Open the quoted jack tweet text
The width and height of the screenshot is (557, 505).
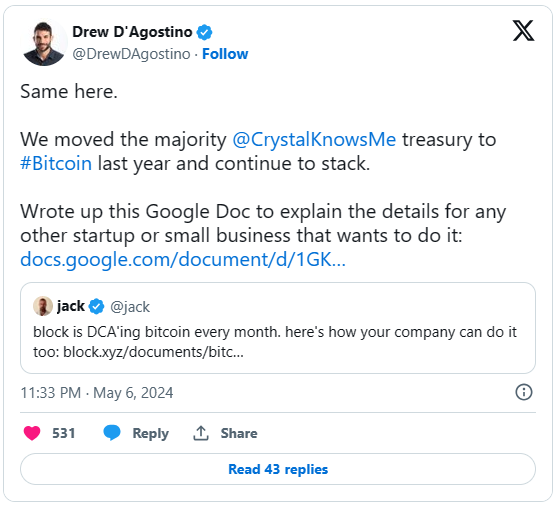[x=275, y=342]
